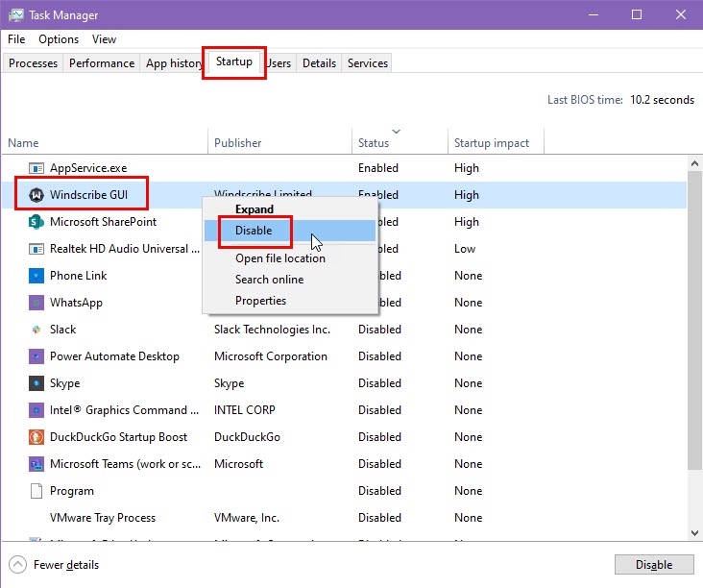703x588 pixels.
Task: Open the File menu
Action: coord(16,39)
